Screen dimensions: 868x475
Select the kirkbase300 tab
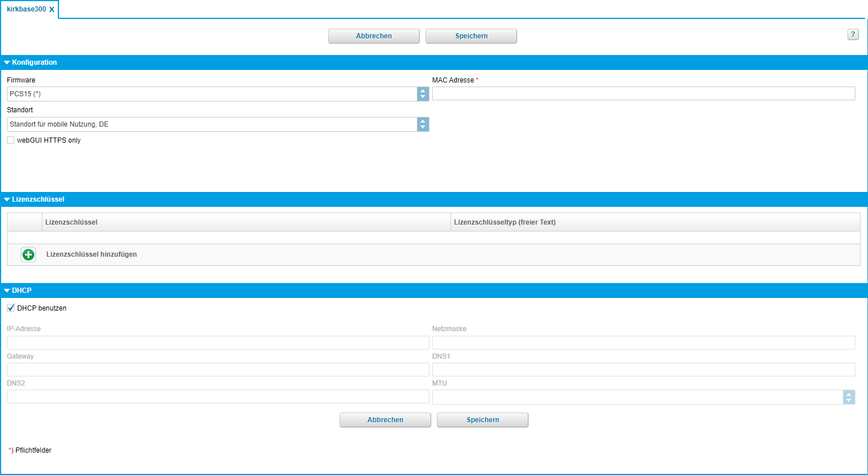[26, 9]
